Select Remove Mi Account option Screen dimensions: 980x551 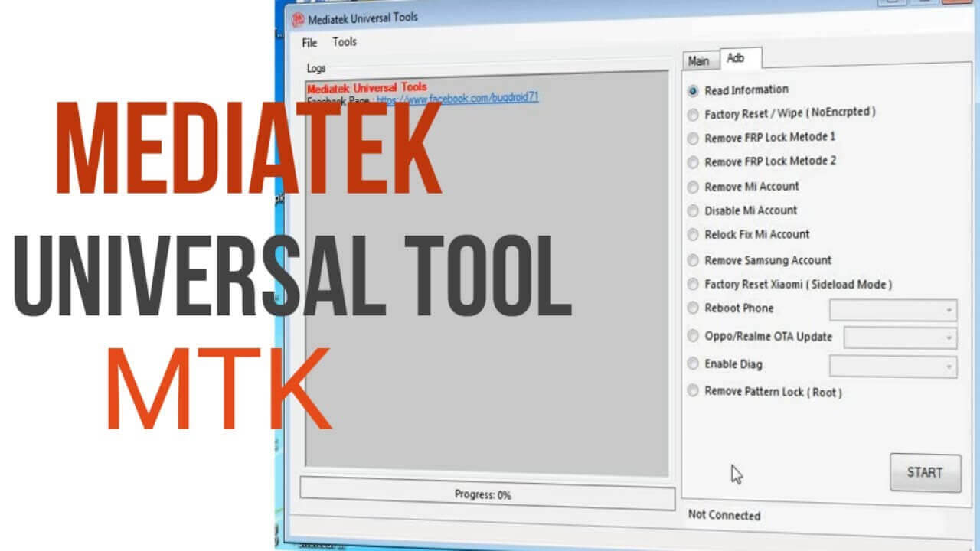pyautogui.click(x=692, y=187)
